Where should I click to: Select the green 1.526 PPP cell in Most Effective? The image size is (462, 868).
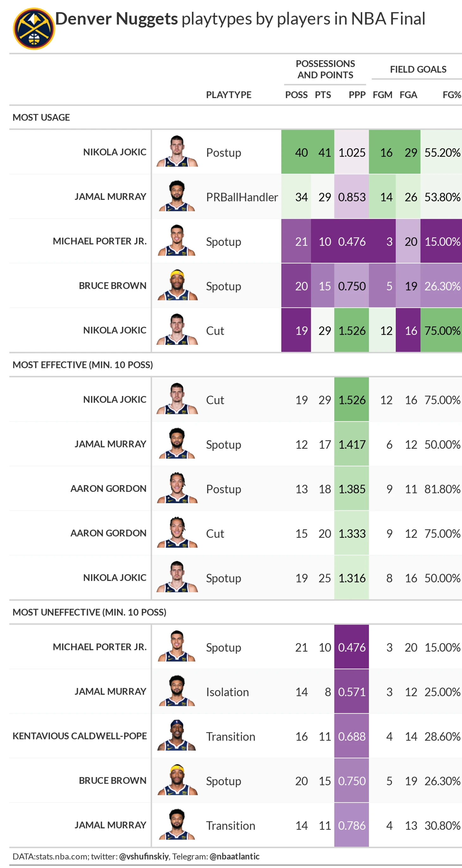[x=352, y=399]
